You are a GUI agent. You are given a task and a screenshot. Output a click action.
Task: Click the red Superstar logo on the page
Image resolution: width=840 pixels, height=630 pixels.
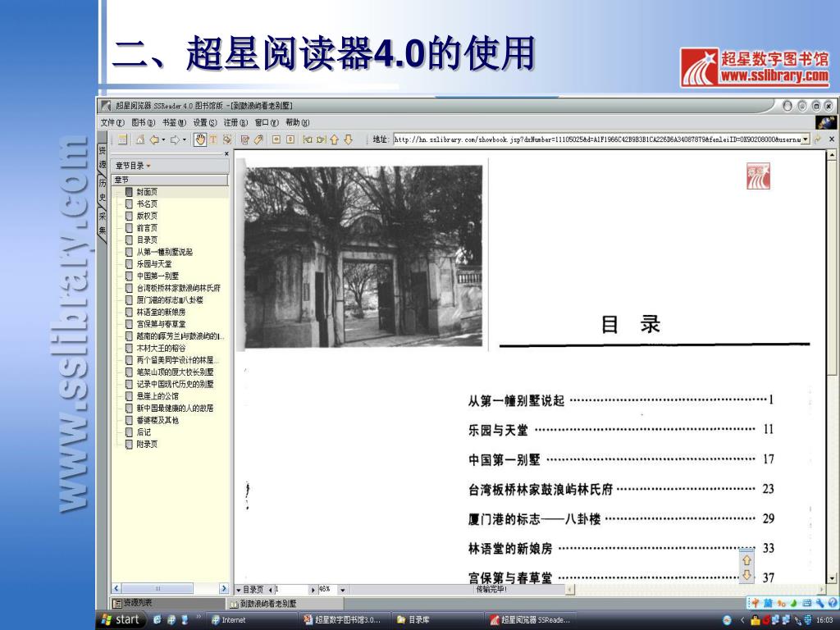click(758, 176)
